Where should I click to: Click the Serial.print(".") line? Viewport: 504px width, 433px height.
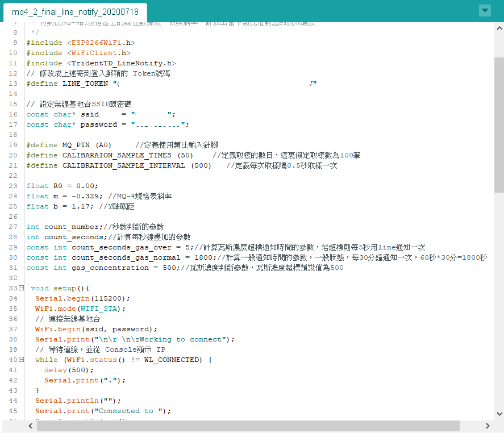85,381
